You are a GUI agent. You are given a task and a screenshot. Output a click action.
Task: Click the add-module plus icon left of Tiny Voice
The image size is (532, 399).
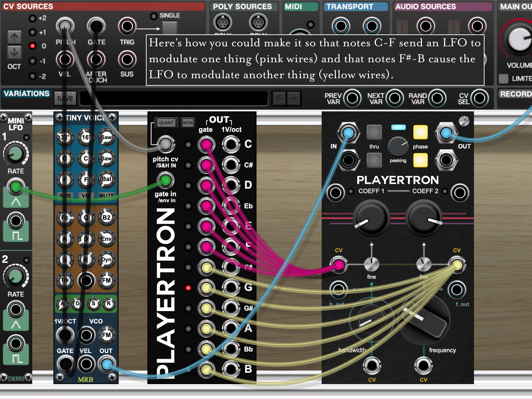coord(59,118)
